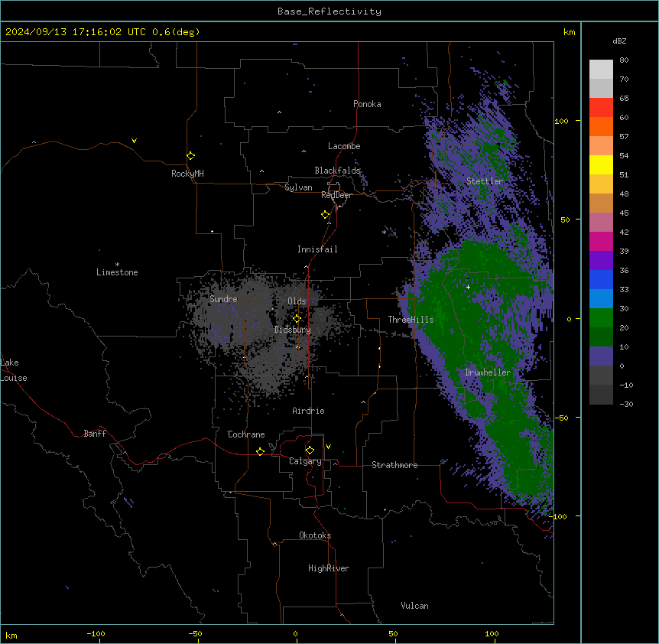Click the Lake Louise label

14,370
